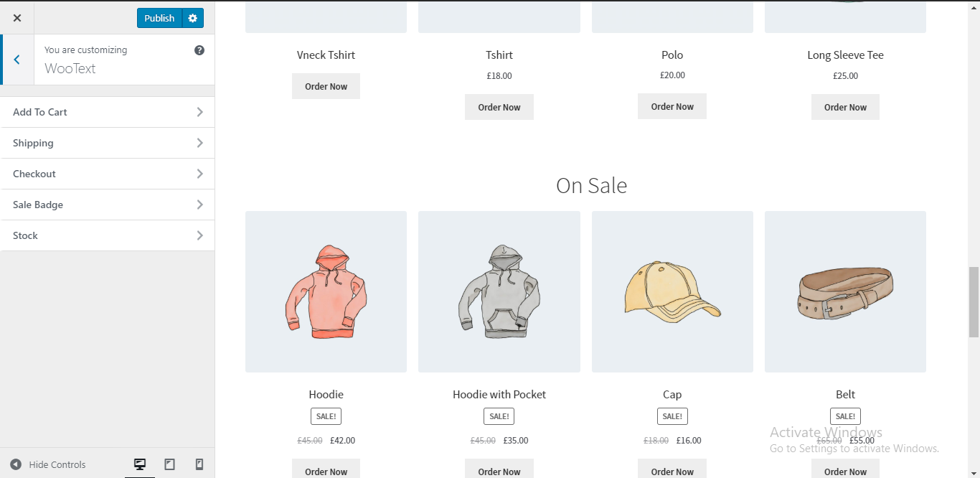980x478 pixels.
Task: Expand the Stock section chevron
Action: pos(199,235)
